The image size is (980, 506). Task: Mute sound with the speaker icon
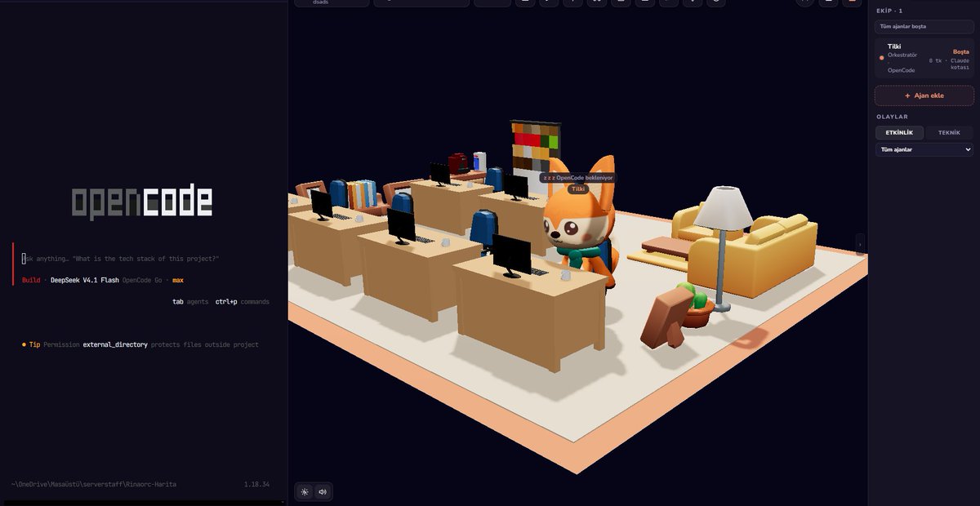pos(323,491)
